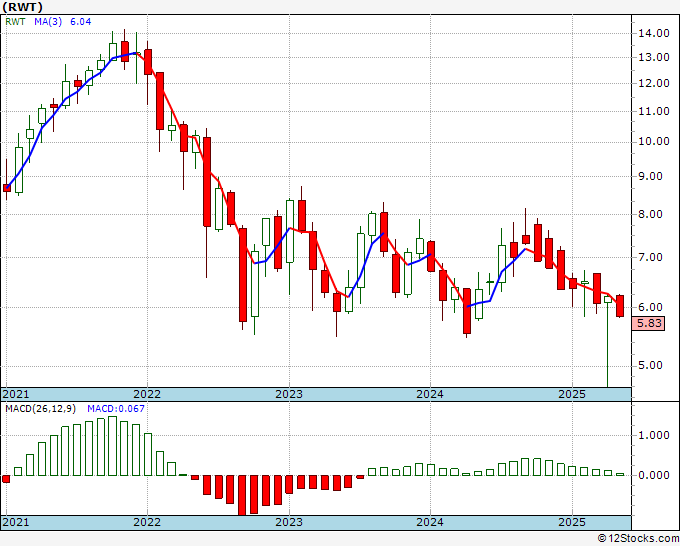Click the 11.00 price axis label
Image resolution: width=680 pixels, height=546 pixels.
coord(654,111)
